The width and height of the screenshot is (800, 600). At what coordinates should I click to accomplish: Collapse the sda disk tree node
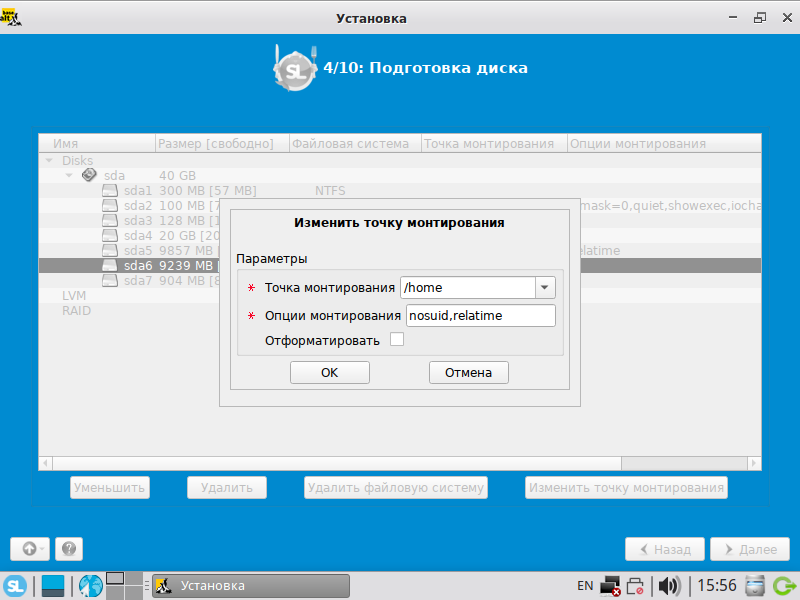[x=69, y=176]
